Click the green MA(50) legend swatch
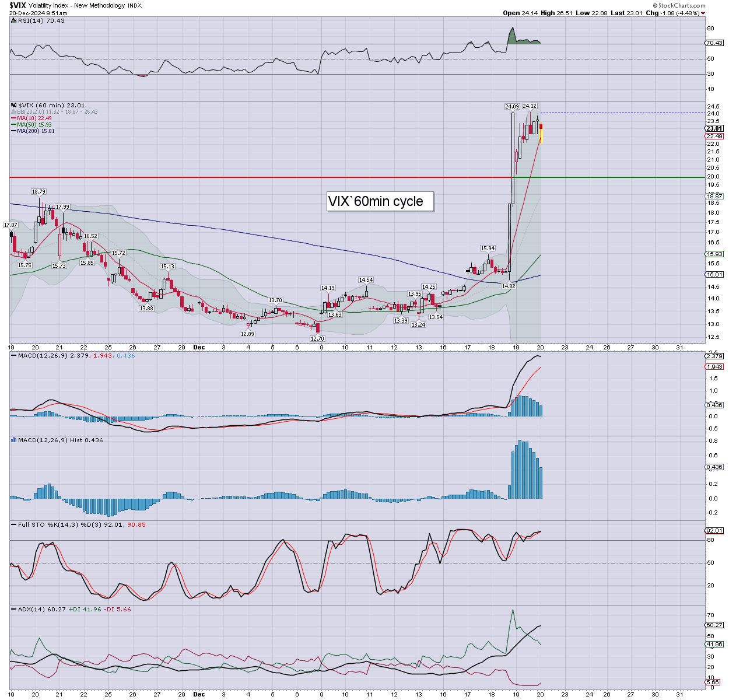The height and width of the screenshot is (700, 729). coord(13,125)
